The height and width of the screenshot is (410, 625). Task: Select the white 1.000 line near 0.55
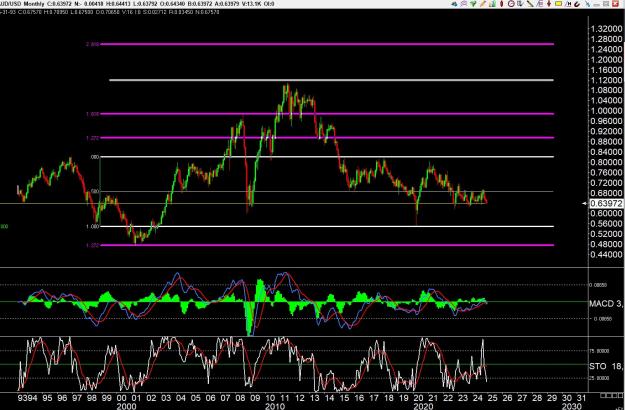(327, 226)
